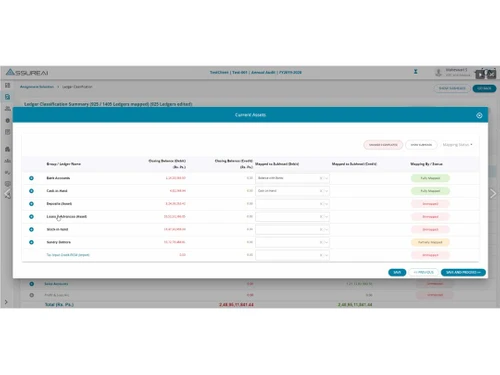
Task: Open subhead dropdown for Sundry Debtors
Action: tap(327, 242)
